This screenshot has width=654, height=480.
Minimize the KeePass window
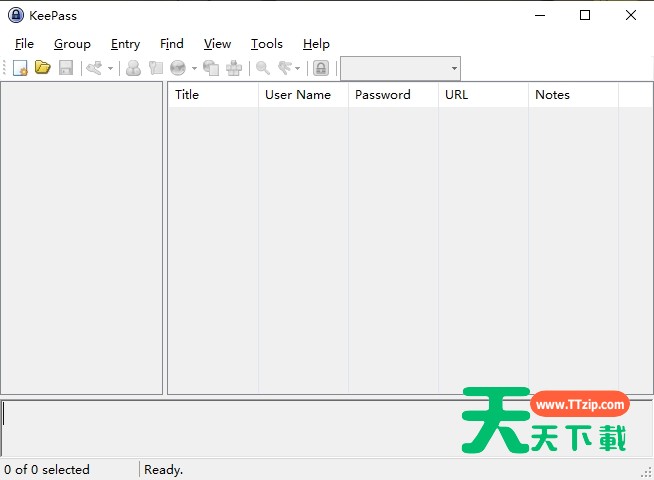[540, 15]
